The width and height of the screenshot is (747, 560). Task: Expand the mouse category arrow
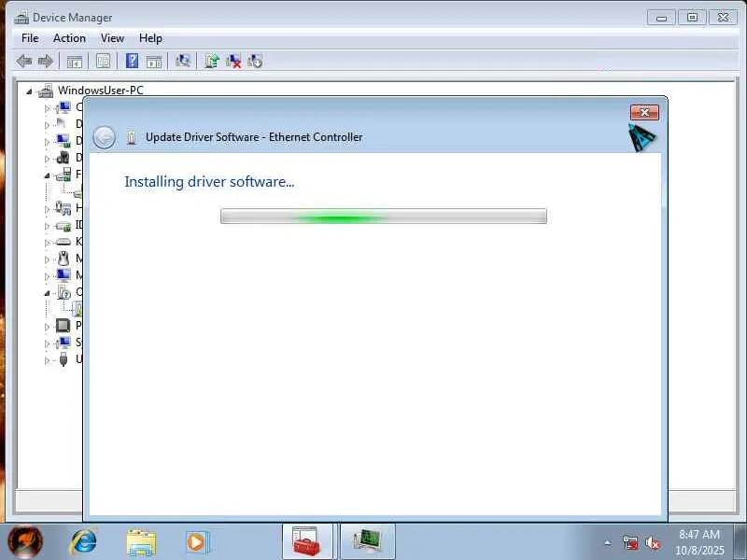[47, 259]
